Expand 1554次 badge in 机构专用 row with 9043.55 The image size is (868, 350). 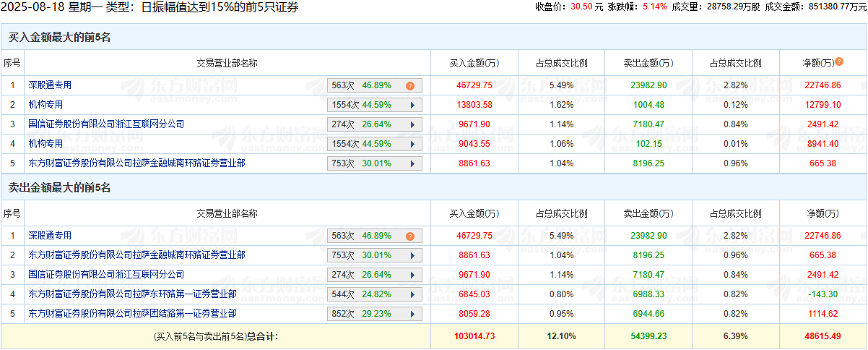click(412, 144)
